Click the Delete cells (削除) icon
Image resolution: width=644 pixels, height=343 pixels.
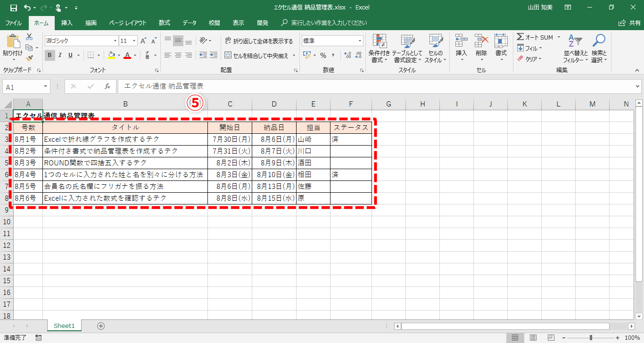click(x=481, y=41)
